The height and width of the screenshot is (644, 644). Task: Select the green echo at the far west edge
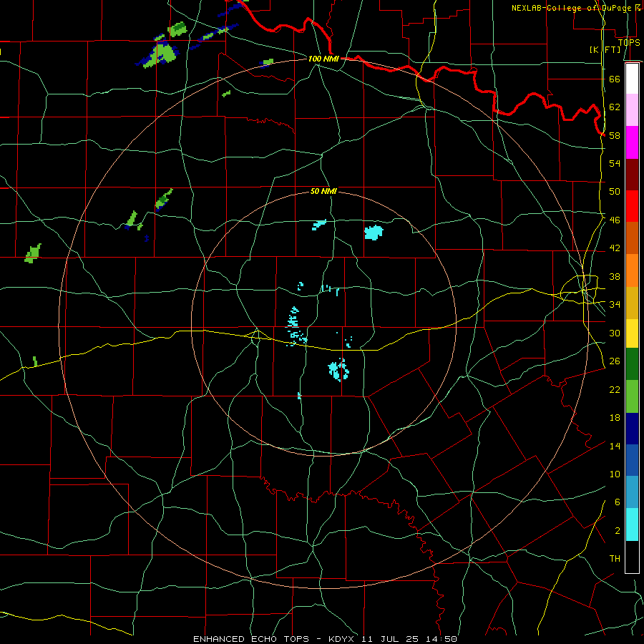pyautogui.click(x=33, y=253)
